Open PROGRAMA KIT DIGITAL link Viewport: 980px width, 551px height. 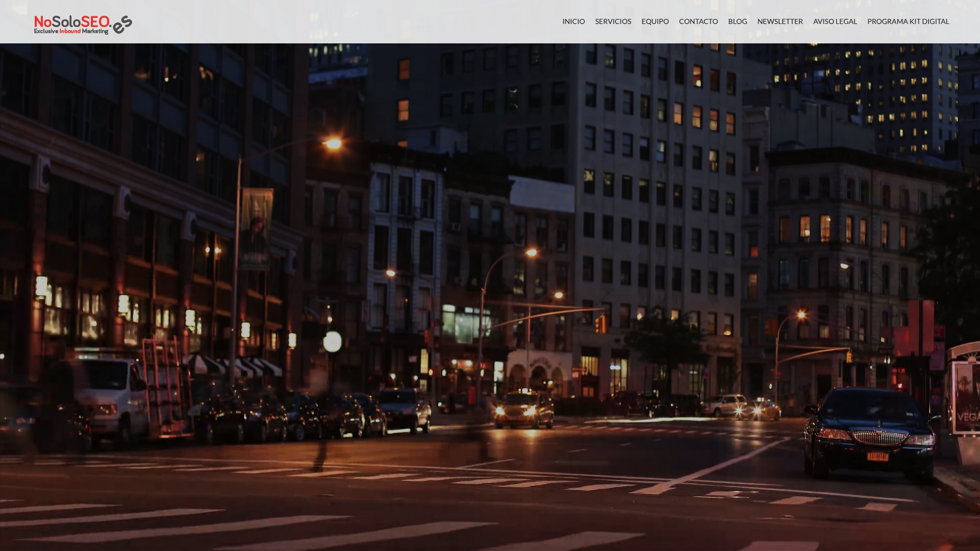(908, 21)
